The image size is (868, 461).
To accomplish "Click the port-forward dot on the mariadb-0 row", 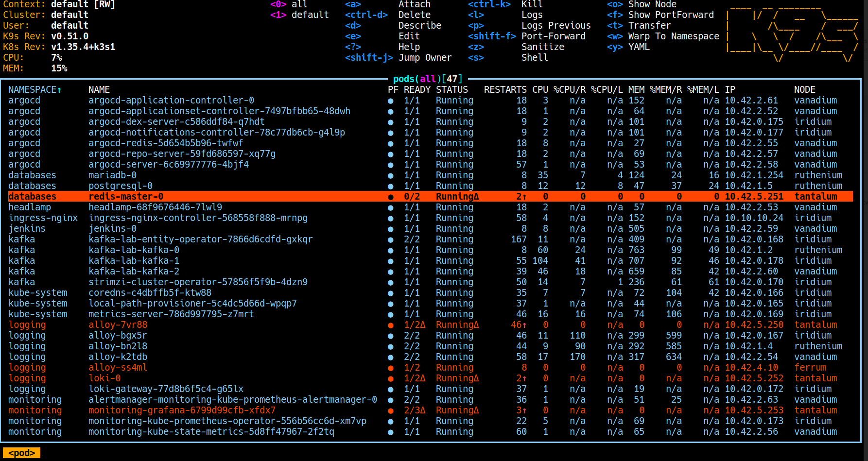I will [391, 175].
